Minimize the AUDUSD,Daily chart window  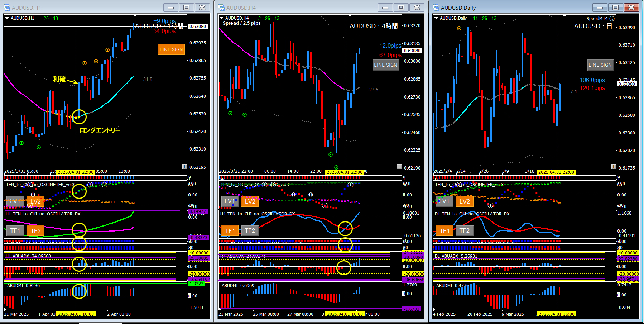click(600, 8)
